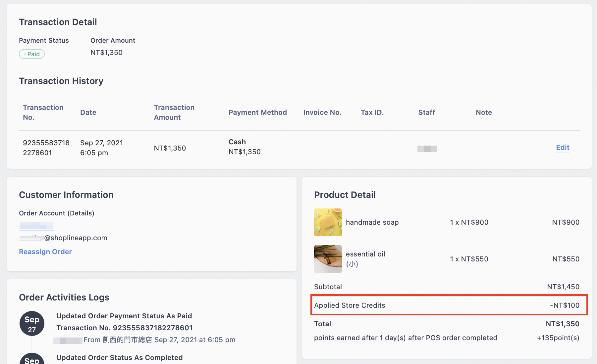
Task: Click the customer email ending @shoplineapp.com
Action: point(63,238)
